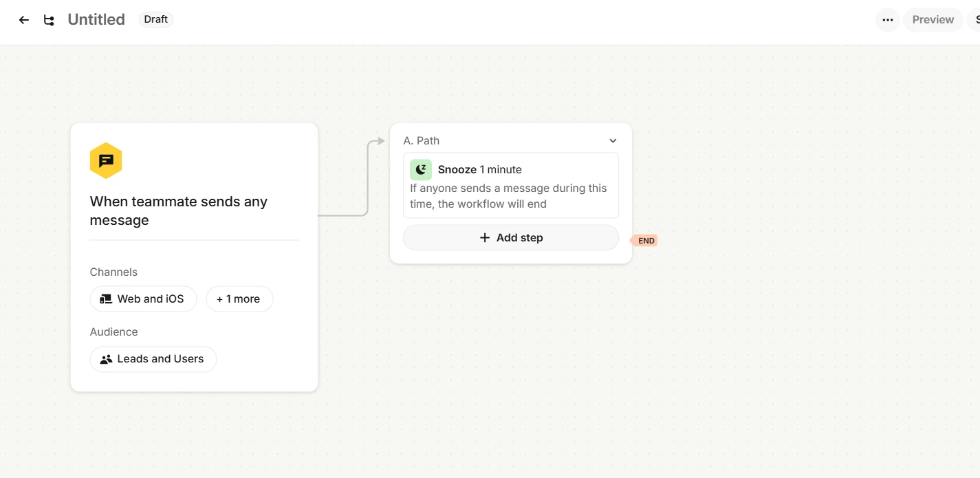Click the Audience section label
980x478 pixels.
click(x=113, y=332)
